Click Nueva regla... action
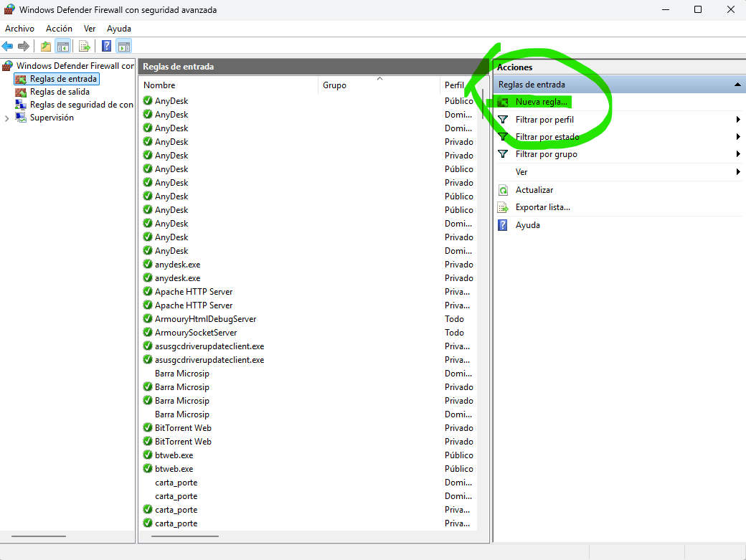 (541, 102)
